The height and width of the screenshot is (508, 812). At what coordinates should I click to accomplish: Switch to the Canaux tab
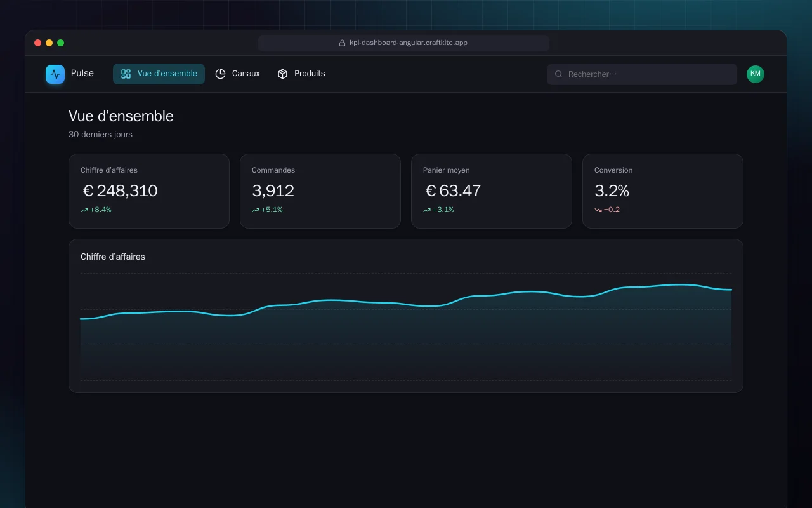[237, 74]
